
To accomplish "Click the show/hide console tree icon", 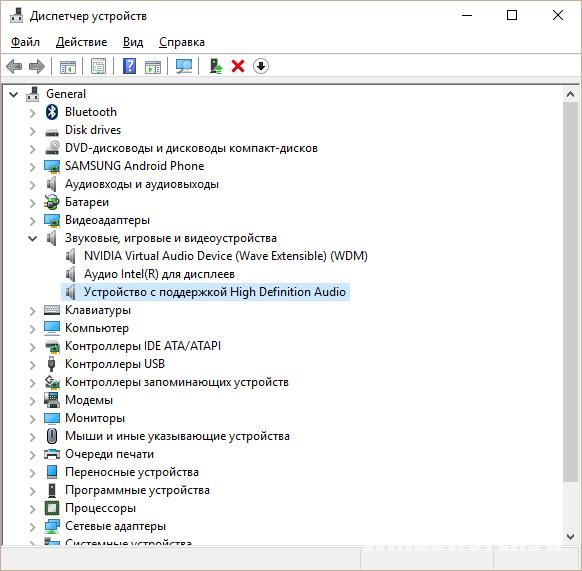I will (68, 67).
